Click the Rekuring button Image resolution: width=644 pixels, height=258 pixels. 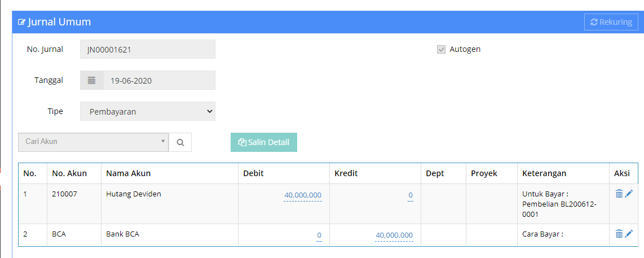coord(611,22)
